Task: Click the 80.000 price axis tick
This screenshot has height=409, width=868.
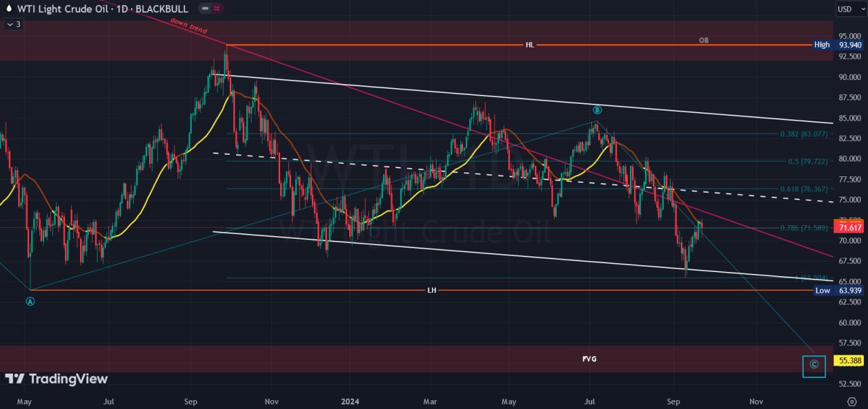Action: (850, 159)
